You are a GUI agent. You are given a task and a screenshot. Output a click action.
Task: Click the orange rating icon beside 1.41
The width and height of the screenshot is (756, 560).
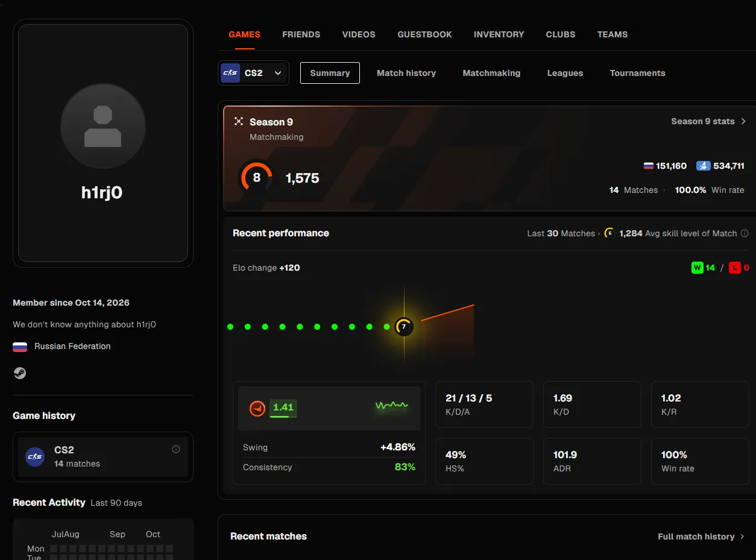pos(257,408)
